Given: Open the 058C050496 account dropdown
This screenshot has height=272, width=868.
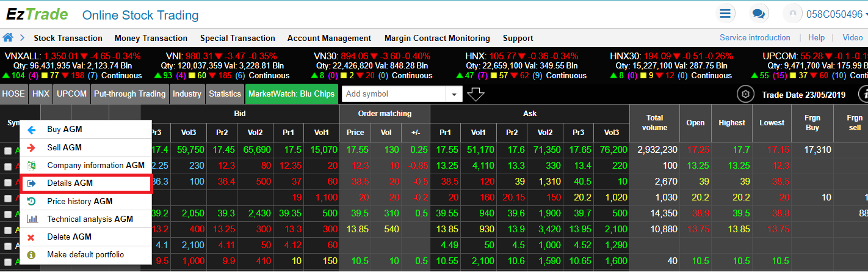Looking at the screenshot, I should coord(835,14).
